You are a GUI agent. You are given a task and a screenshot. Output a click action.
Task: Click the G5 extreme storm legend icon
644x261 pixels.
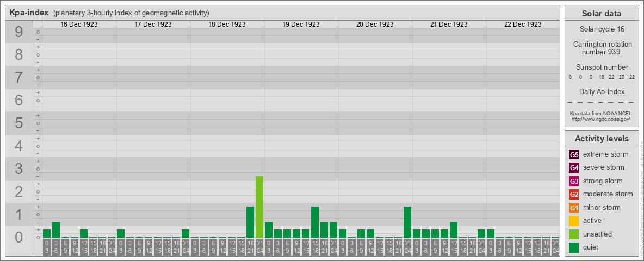574,155
